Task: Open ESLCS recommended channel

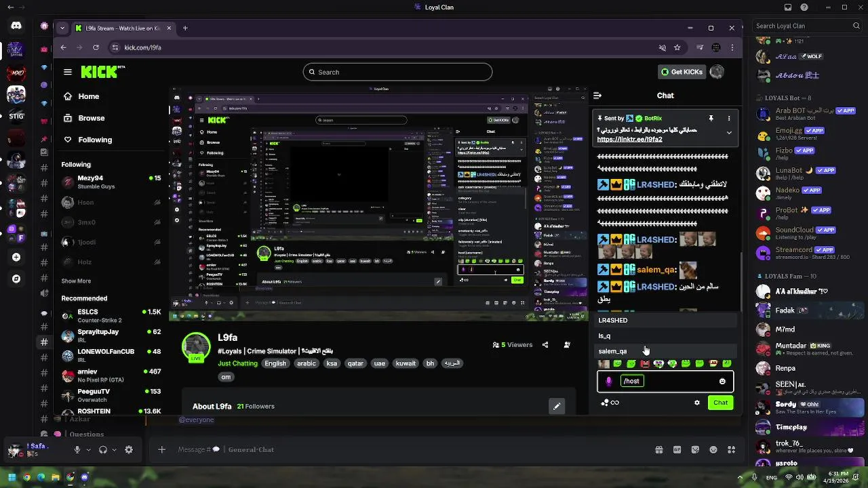Action: [x=111, y=315]
